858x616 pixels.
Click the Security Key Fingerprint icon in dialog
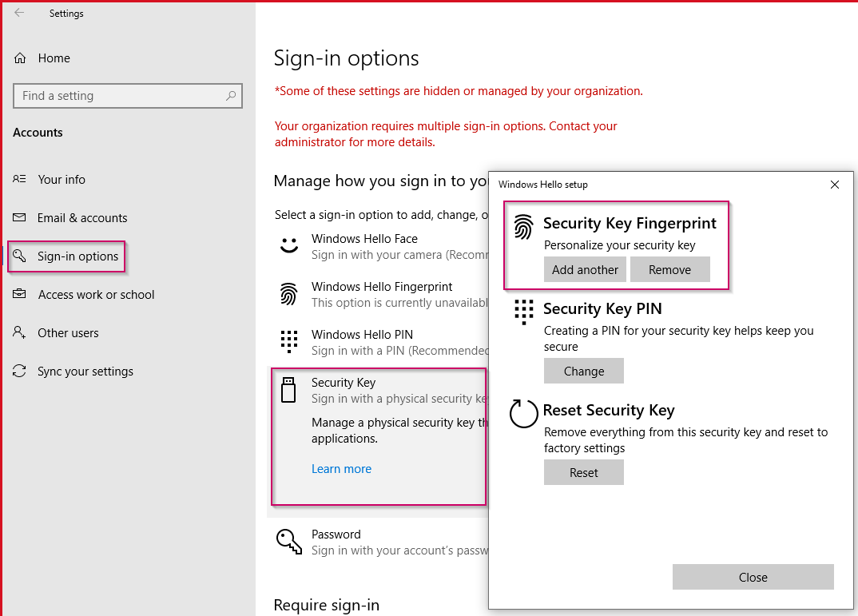pyautogui.click(x=524, y=227)
